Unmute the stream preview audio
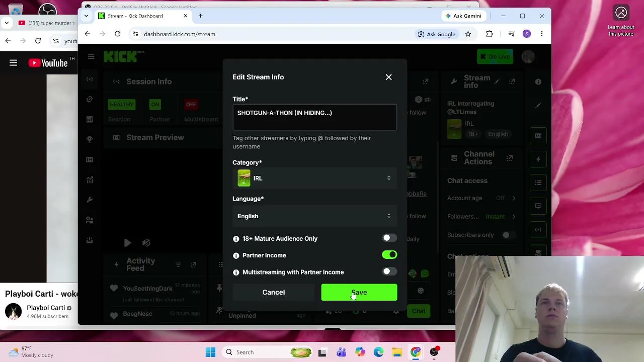The width and height of the screenshot is (644, 362). [146, 243]
